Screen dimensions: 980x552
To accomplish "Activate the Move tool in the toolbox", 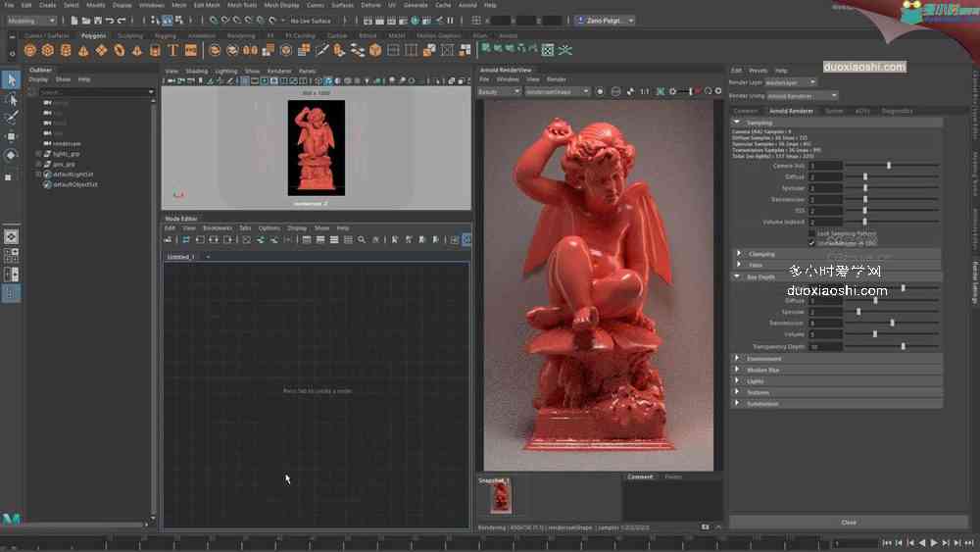I will (x=11, y=136).
